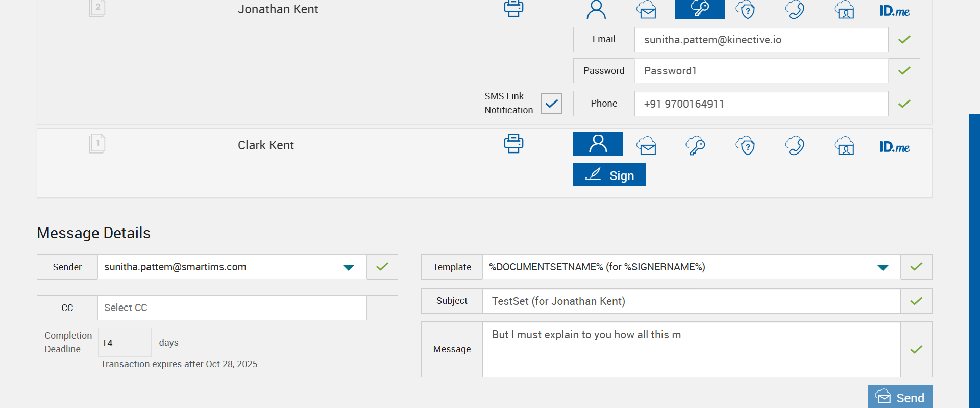
Task: Edit the Completion Deadline days field
Action: (x=124, y=343)
